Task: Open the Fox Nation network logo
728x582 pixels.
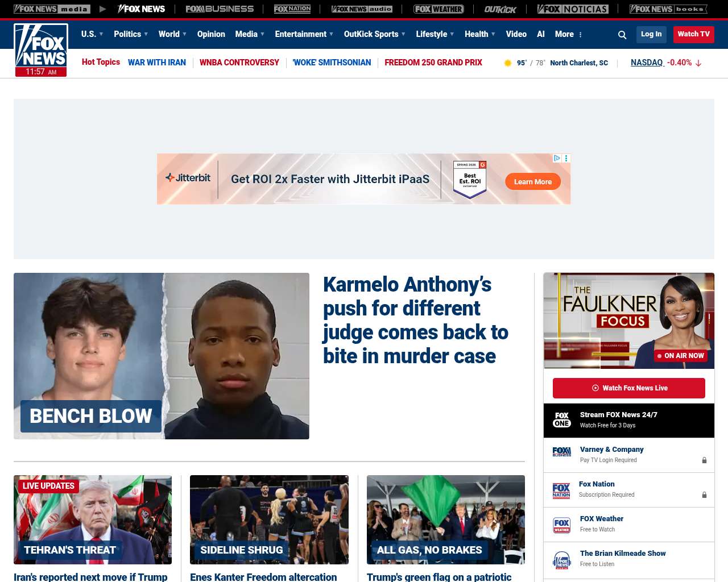Action: 292,9
